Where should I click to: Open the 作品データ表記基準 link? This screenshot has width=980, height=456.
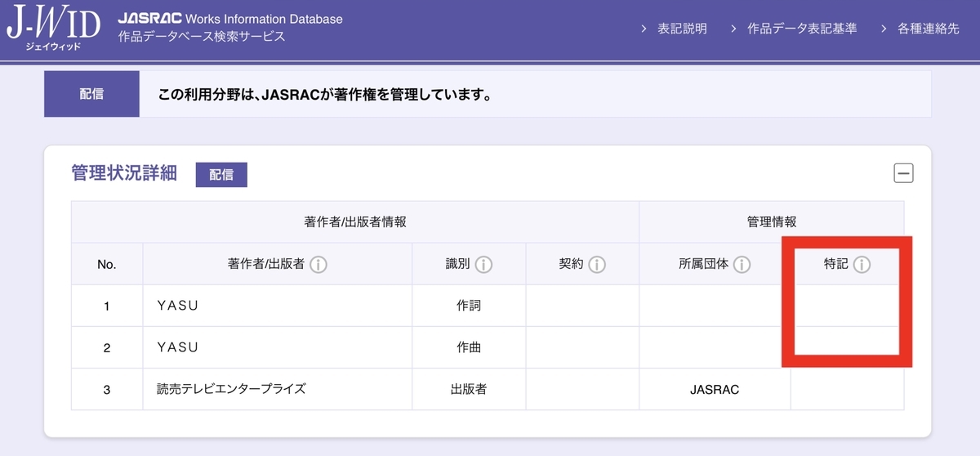(802, 29)
